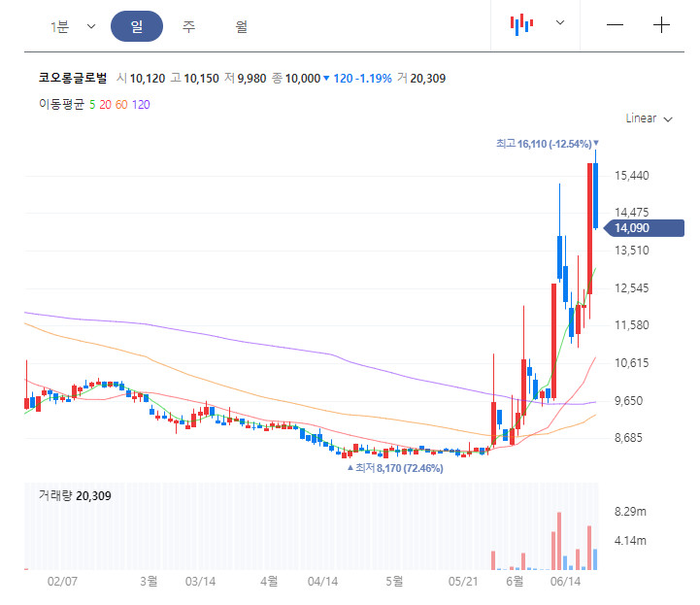Zoom out with the minus icon
The height and width of the screenshot is (605, 700).
pyautogui.click(x=615, y=25)
